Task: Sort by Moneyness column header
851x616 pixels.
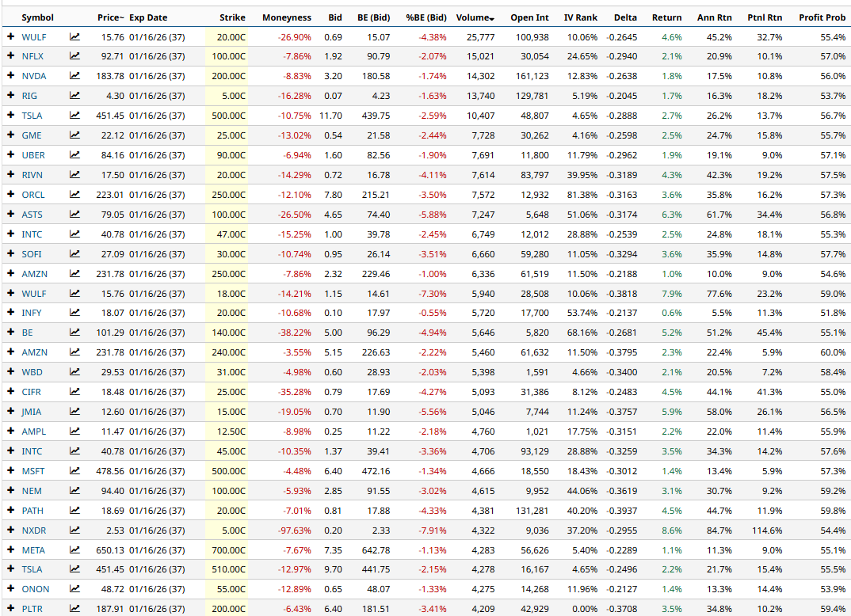Action: click(287, 17)
